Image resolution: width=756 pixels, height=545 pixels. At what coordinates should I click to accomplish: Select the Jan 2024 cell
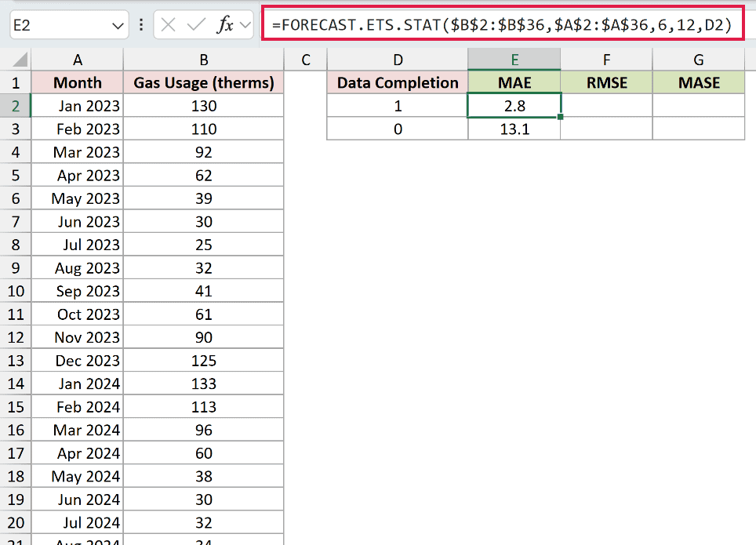click(x=77, y=383)
